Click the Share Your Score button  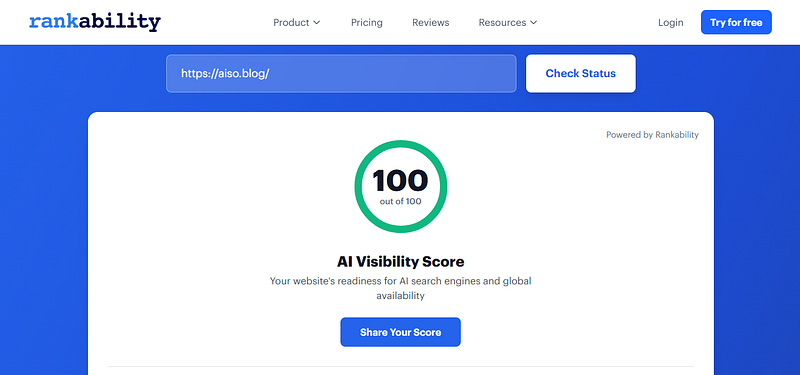coord(401,332)
